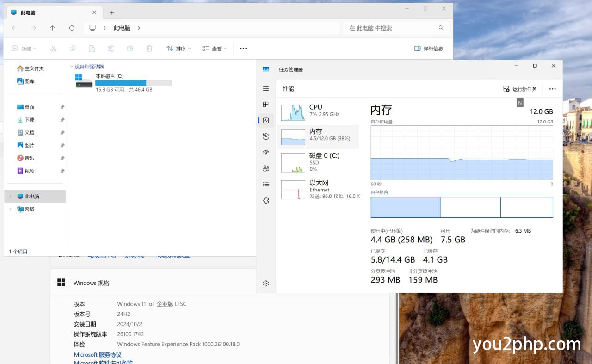Open the 查看 view dropdown
The height and width of the screenshot is (364, 592).
[214, 49]
